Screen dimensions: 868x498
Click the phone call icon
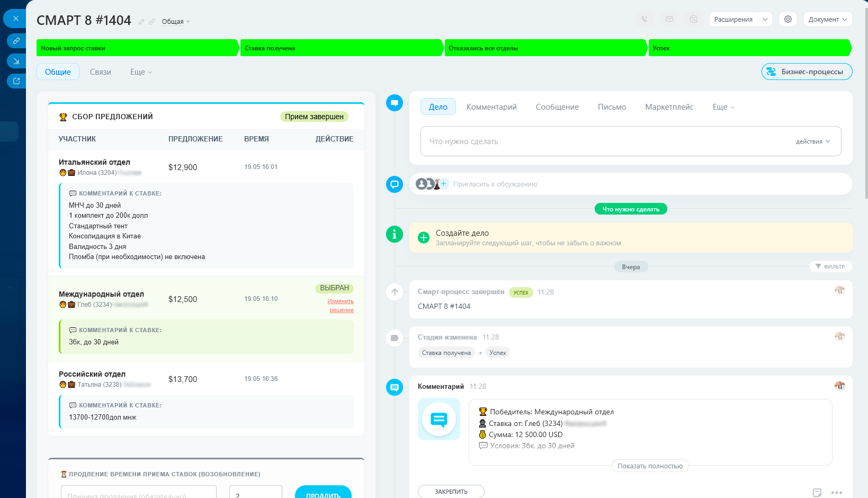[645, 19]
